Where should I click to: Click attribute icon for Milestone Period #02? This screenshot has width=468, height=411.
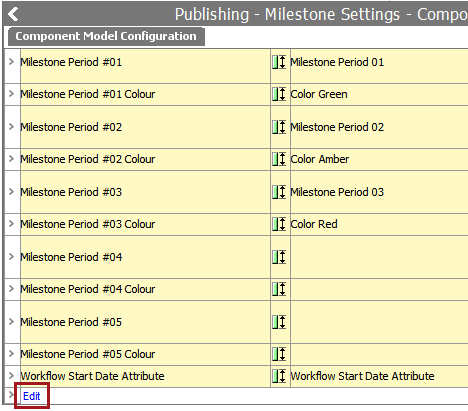(279, 127)
